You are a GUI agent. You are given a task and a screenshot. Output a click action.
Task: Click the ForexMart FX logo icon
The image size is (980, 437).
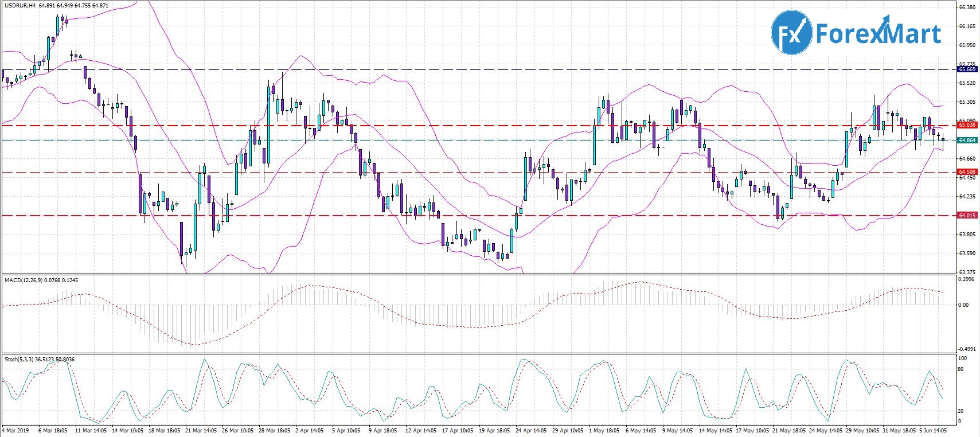[x=792, y=33]
